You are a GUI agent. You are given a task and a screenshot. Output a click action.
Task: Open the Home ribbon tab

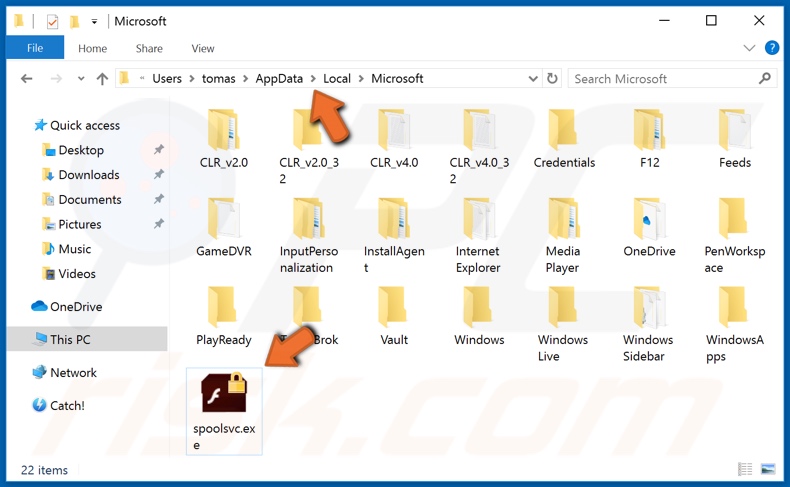pyautogui.click(x=92, y=48)
